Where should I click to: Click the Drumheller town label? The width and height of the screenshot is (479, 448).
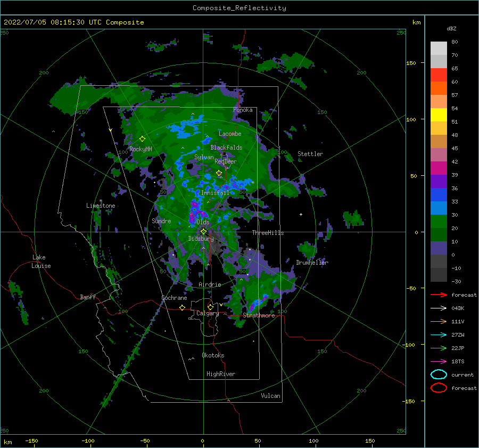point(312,263)
